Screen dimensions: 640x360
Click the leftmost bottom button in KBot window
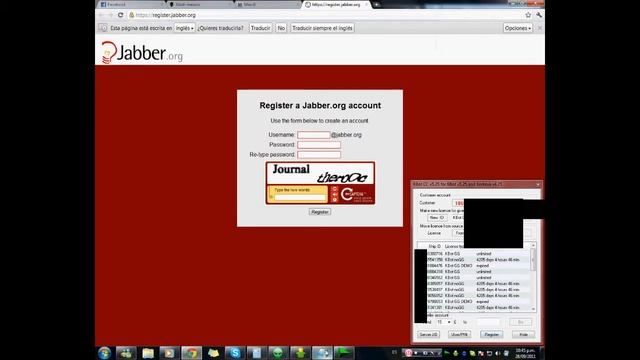(x=428, y=334)
